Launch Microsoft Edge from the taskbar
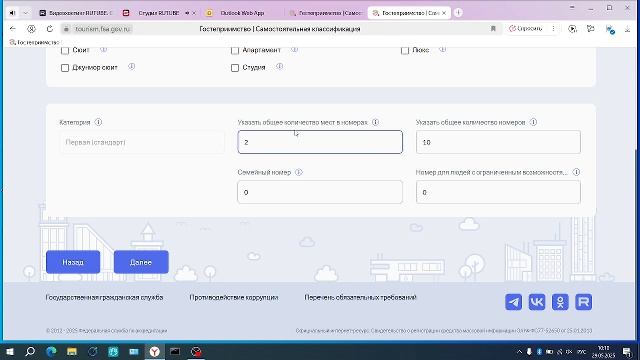 click(51, 351)
